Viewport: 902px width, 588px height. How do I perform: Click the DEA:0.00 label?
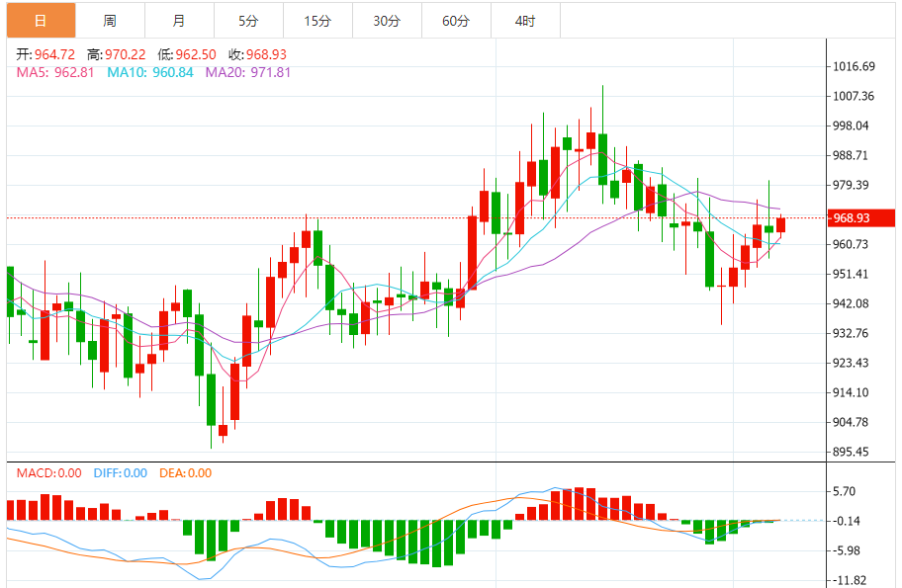185,473
